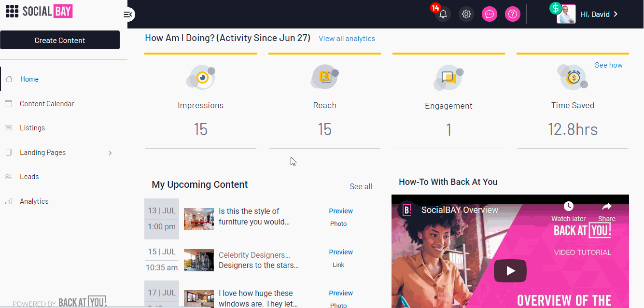This screenshot has width=644, height=308.
Task: Click the 'Celebrity Designers...' title text
Action: click(x=254, y=255)
